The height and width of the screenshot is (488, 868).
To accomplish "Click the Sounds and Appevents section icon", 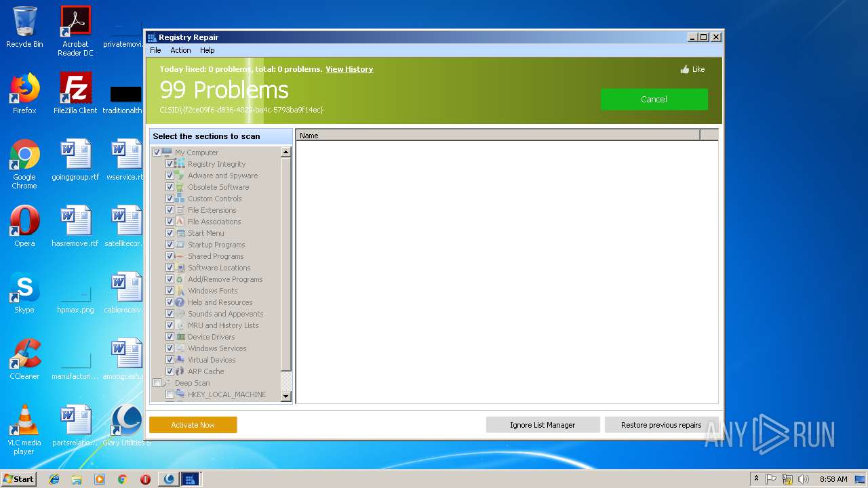I will (x=180, y=314).
